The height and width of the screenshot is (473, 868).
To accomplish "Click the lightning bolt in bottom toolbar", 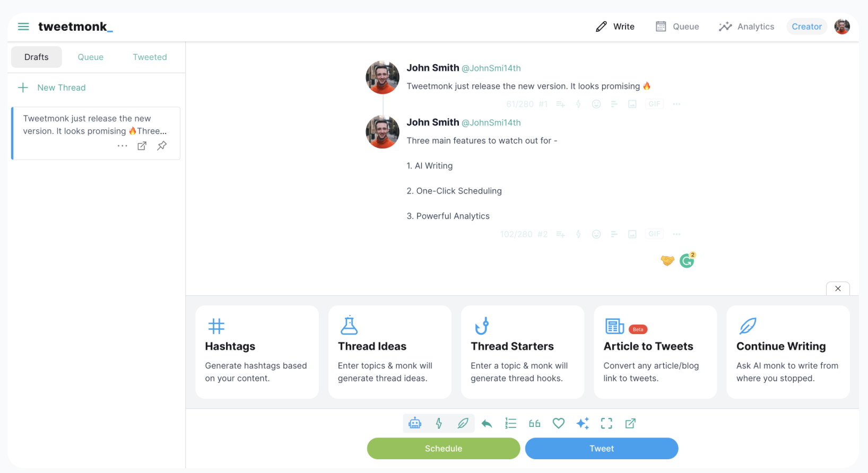I will point(439,423).
